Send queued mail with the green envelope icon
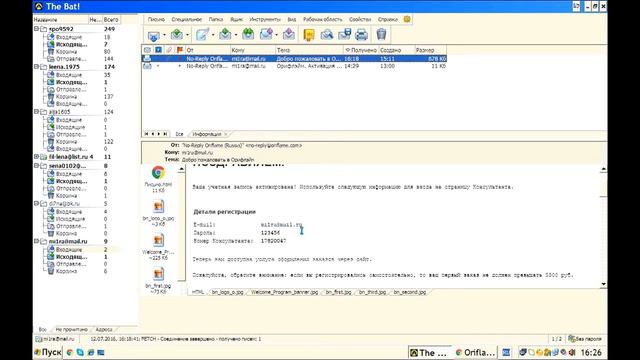Image resolution: width=640 pixels, height=360 pixels. (x=177, y=35)
